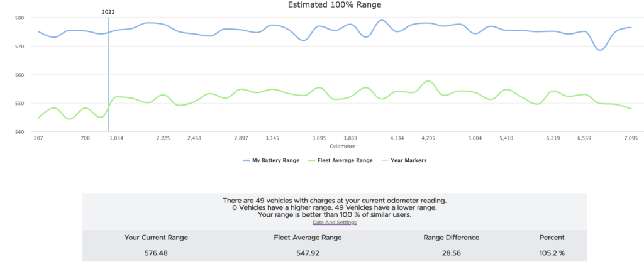Click the Odometer axis title
The height and width of the screenshot is (264, 644).
coord(334,146)
